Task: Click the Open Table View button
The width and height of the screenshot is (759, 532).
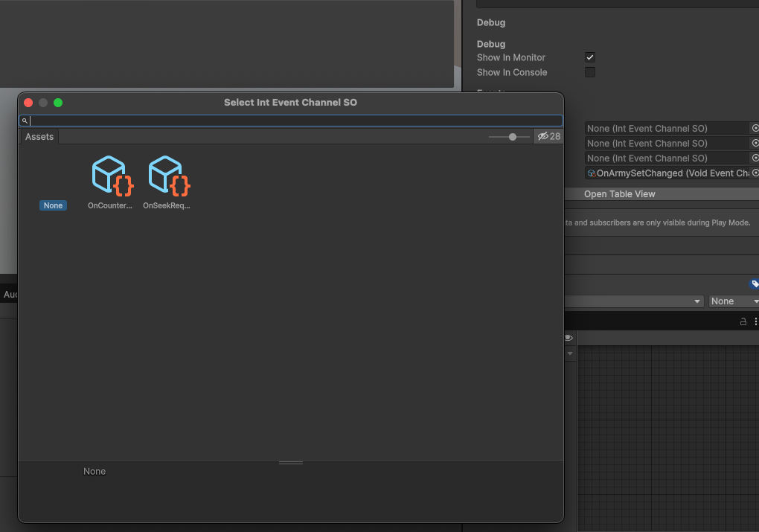Action: 619,194
